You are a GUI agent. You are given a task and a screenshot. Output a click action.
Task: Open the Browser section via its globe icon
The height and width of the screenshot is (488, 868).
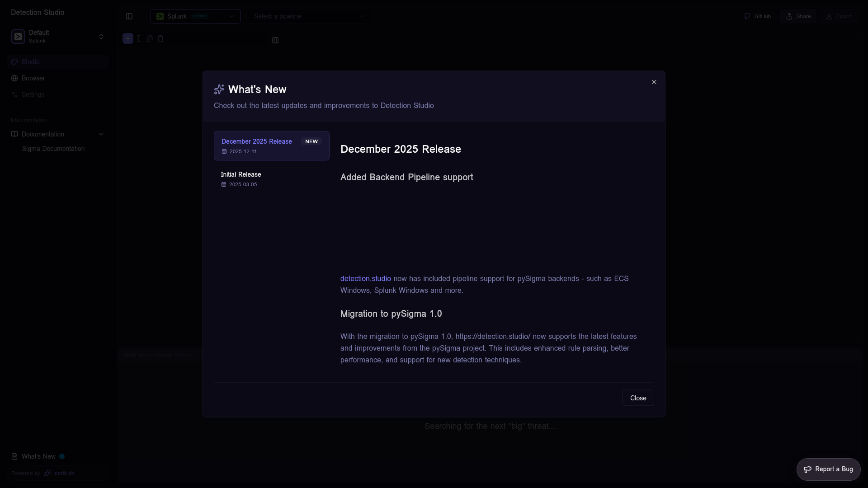click(x=14, y=78)
